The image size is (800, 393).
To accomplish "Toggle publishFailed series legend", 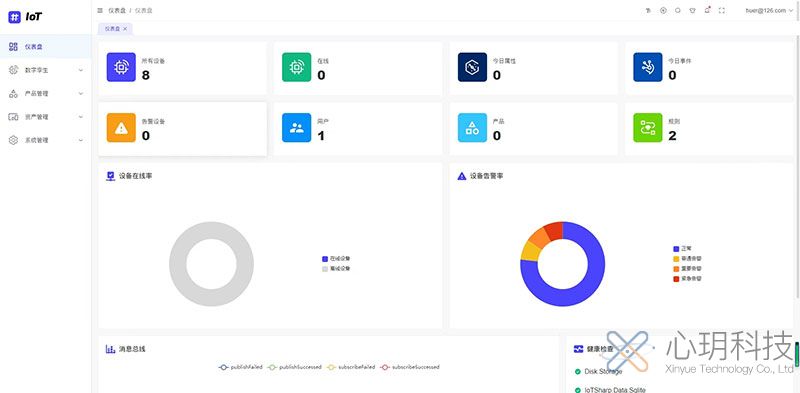I will click(x=240, y=367).
